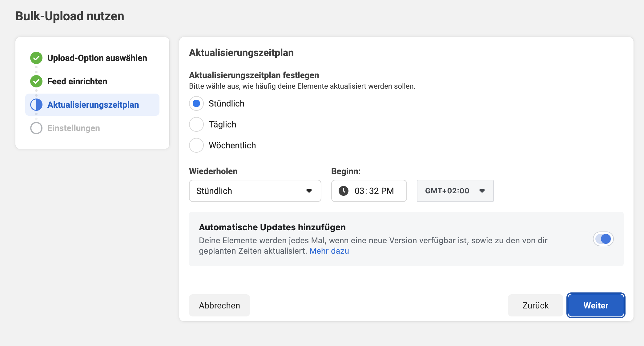Click the Täglich label text
This screenshot has height=346, width=644.
(223, 124)
